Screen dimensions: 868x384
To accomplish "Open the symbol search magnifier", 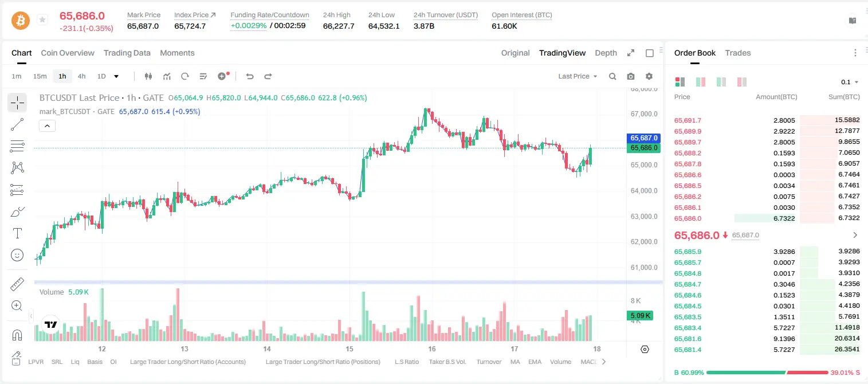I will 612,76.
